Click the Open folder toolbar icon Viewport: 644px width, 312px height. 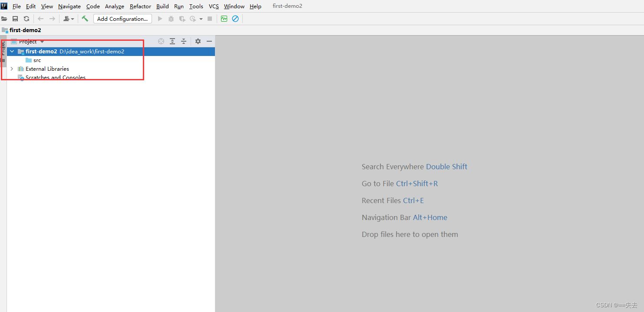tap(4, 19)
